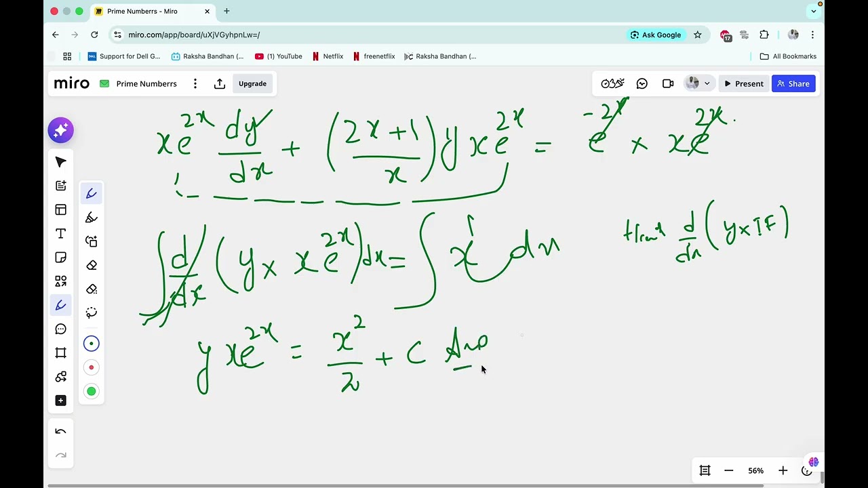Open the Chrome extensions puzzle icon

pyautogui.click(x=764, y=35)
